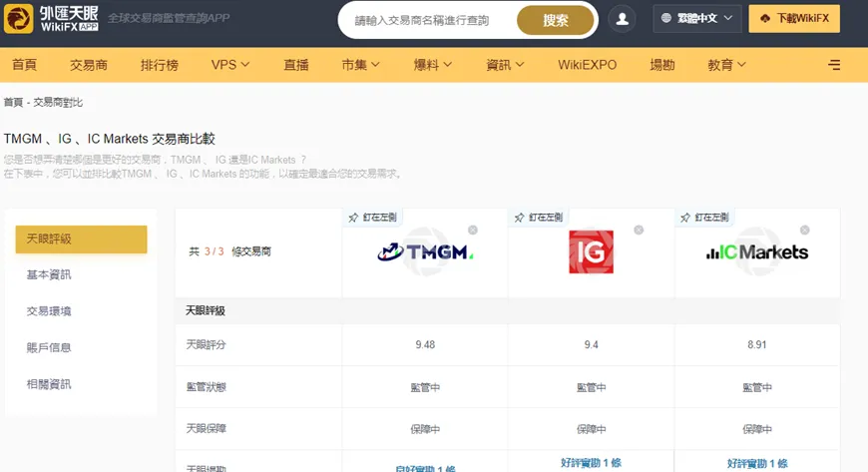The image size is (868, 472).
Task: Click the 首頁 breadcrumb link
Action: (13, 102)
